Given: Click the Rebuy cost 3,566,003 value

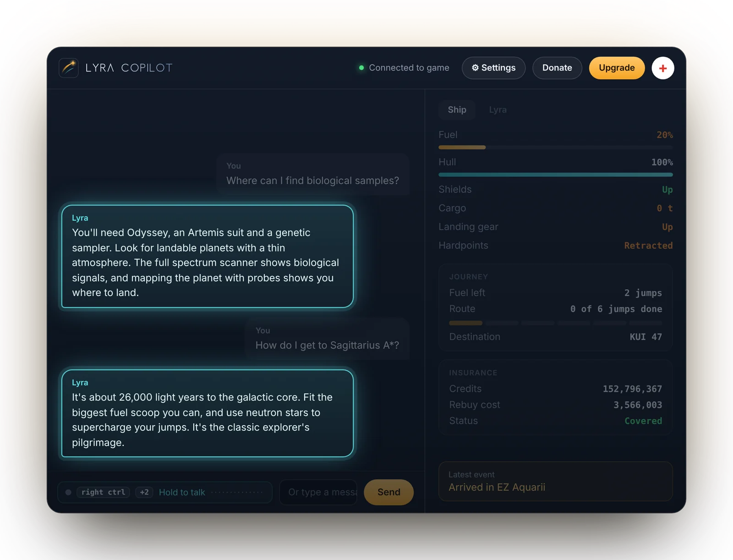Looking at the screenshot, I should pos(638,405).
